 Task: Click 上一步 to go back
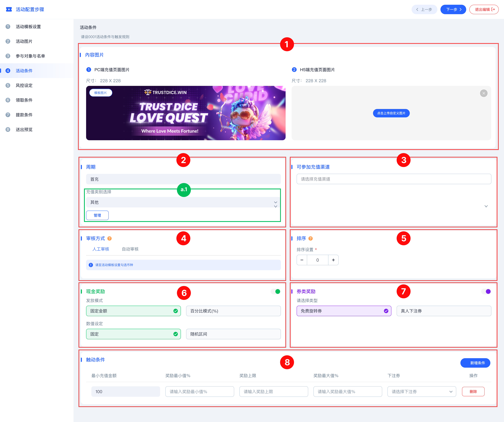(424, 9)
